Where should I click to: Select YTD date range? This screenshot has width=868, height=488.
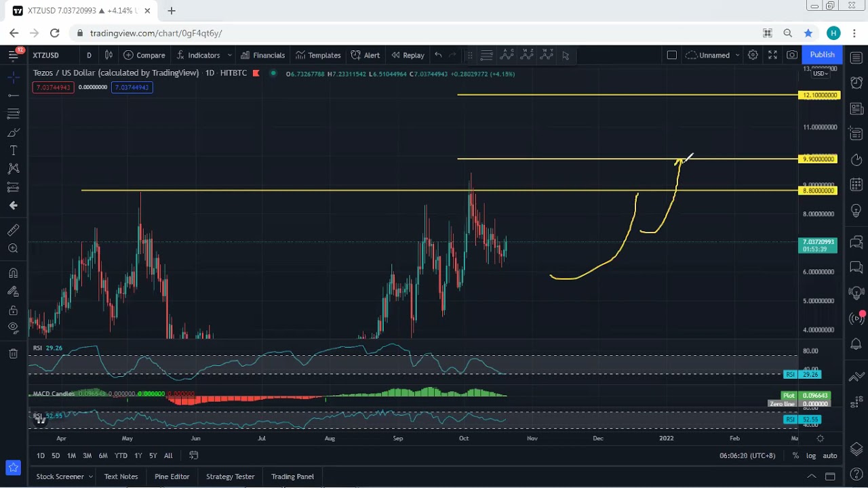tap(121, 456)
